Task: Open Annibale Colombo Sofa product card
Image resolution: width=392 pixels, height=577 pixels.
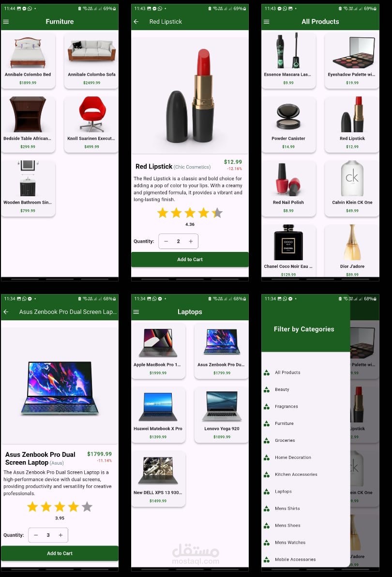Action: 91,61
